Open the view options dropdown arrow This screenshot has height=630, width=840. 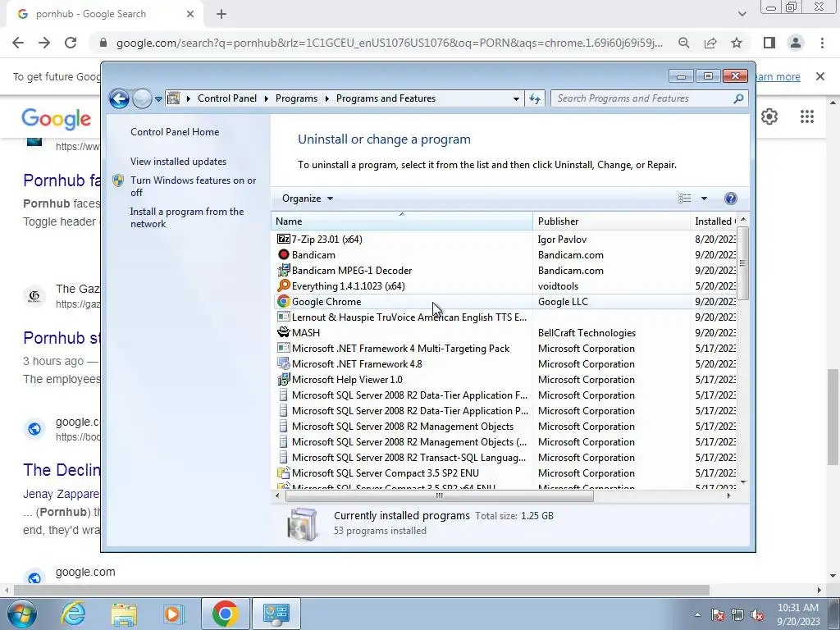click(704, 199)
